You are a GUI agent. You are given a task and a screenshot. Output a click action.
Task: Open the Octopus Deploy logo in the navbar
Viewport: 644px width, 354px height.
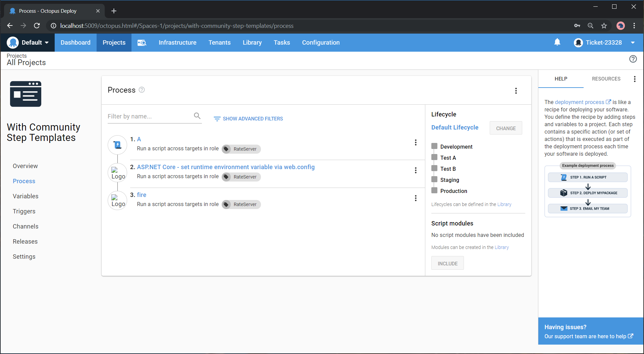pos(13,42)
